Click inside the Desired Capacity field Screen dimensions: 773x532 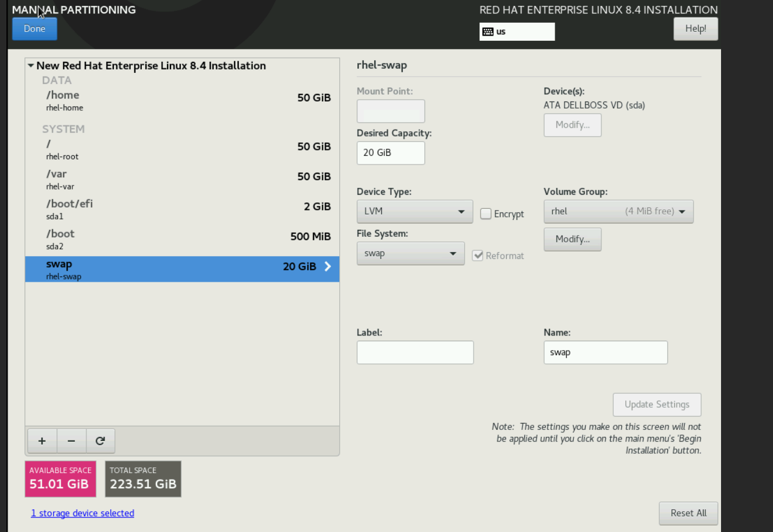391,153
